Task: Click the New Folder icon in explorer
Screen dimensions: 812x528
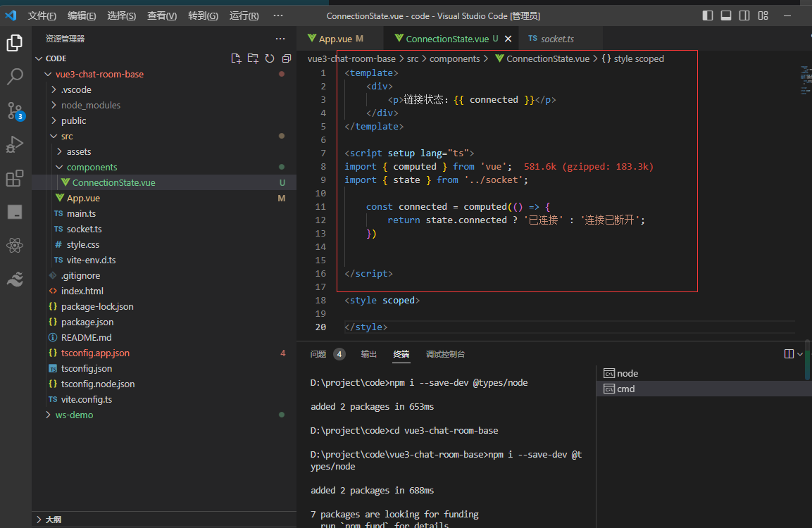Action: coord(253,58)
